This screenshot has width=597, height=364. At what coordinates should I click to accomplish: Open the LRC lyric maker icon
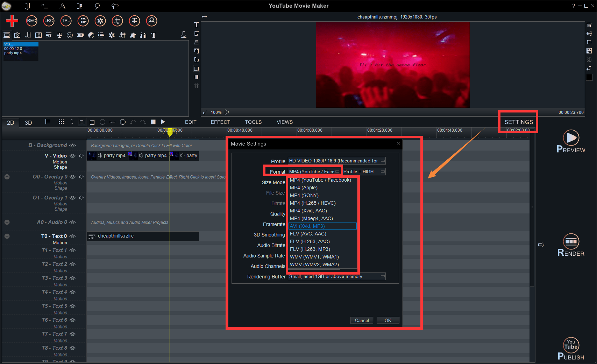(49, 21)
